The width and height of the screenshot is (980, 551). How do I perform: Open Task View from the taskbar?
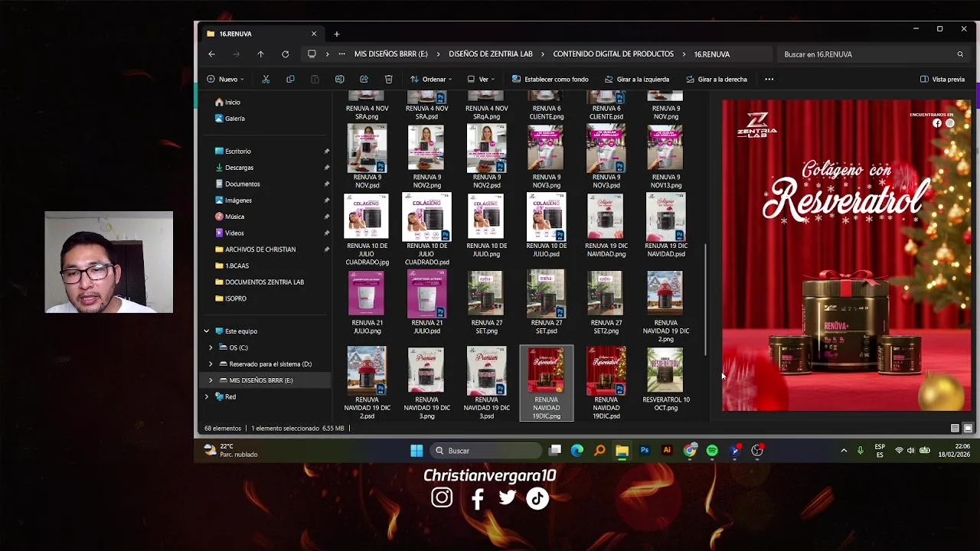click(555, 451)
